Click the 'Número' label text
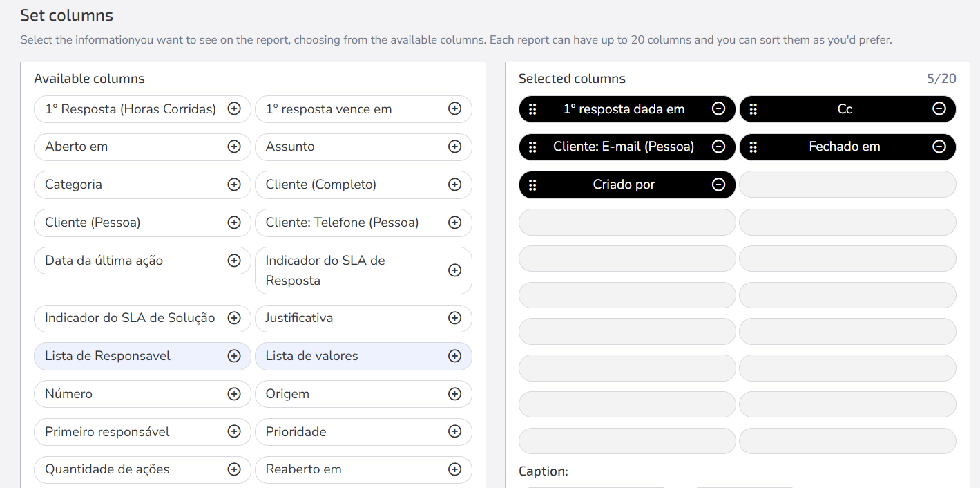Screen dimensions: 980x488 tap(68, 394)
